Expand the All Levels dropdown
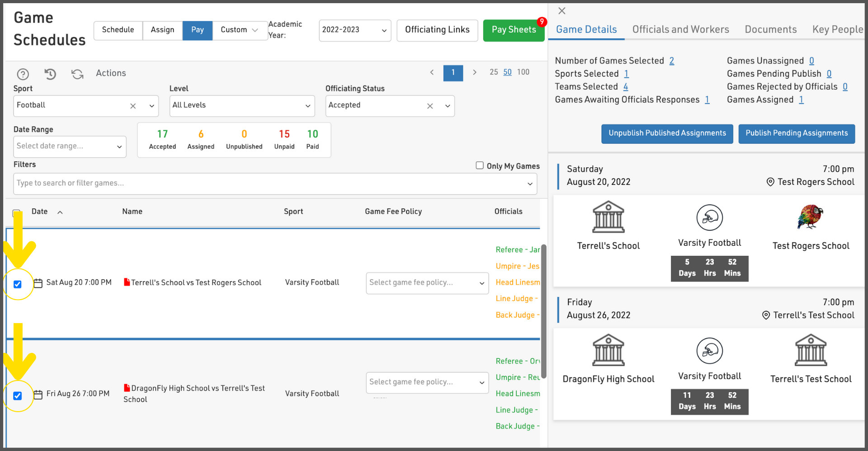The image size is (868, 451). (x=241, y=106)
